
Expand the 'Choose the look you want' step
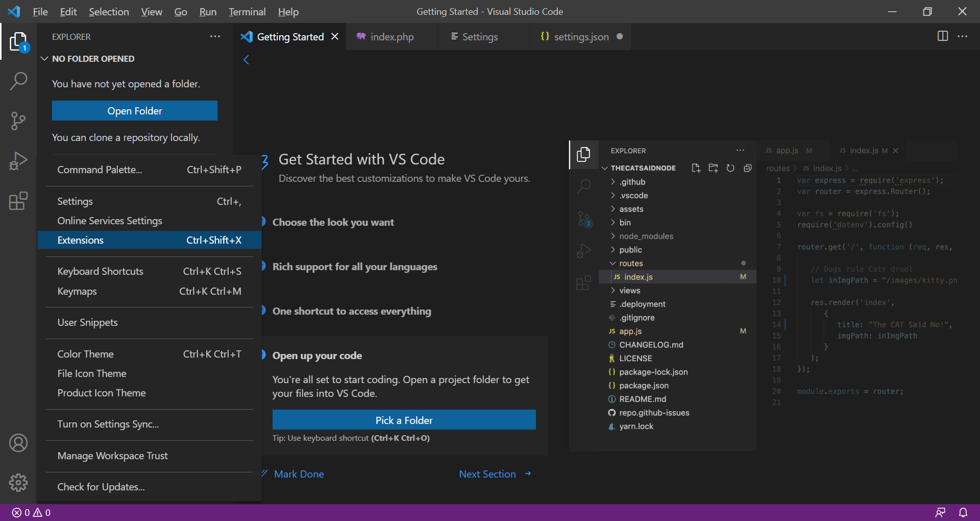point(333,222)
